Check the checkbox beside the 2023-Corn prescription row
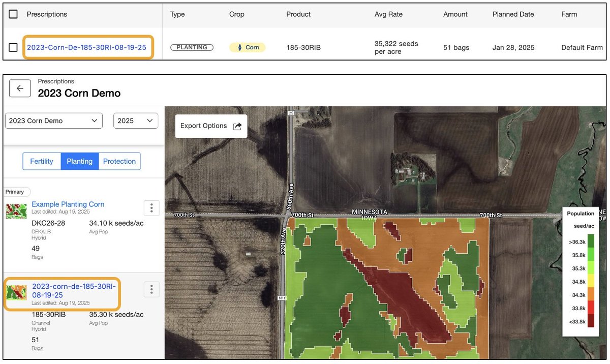This screenshot has width=610, height=364. coord(13,47)
